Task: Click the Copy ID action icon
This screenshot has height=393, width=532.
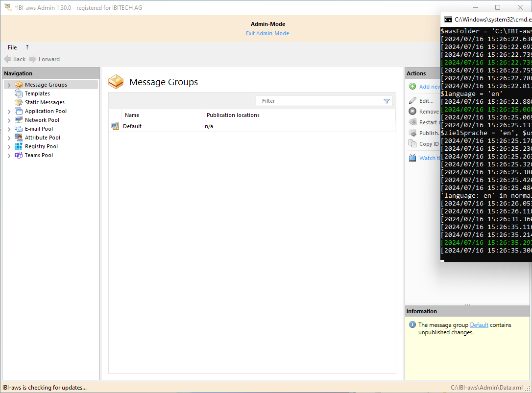Action: 412,144
